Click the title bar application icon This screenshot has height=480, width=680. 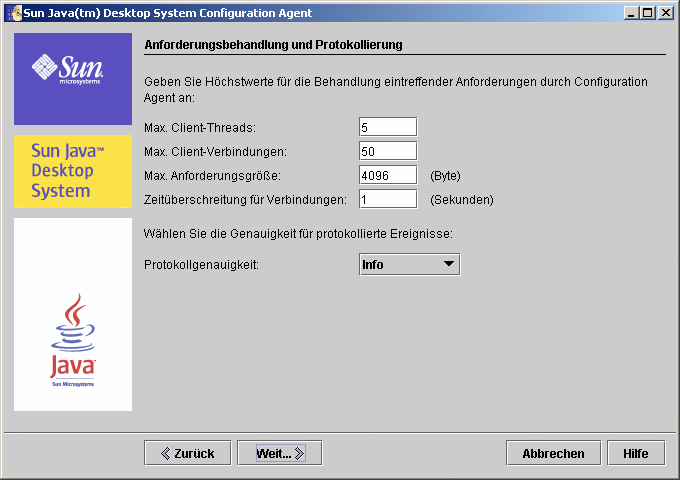(x=16, y=13)
